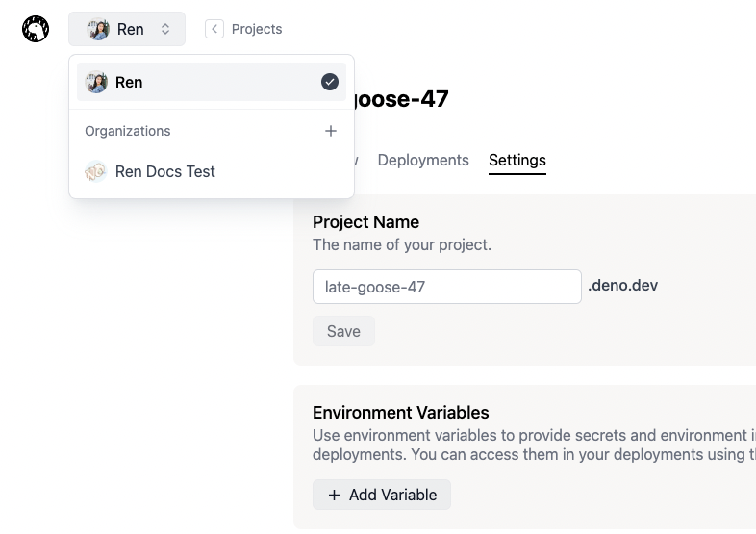Click the Add Variable button
756x534 pixels.
tap(382, 495)
